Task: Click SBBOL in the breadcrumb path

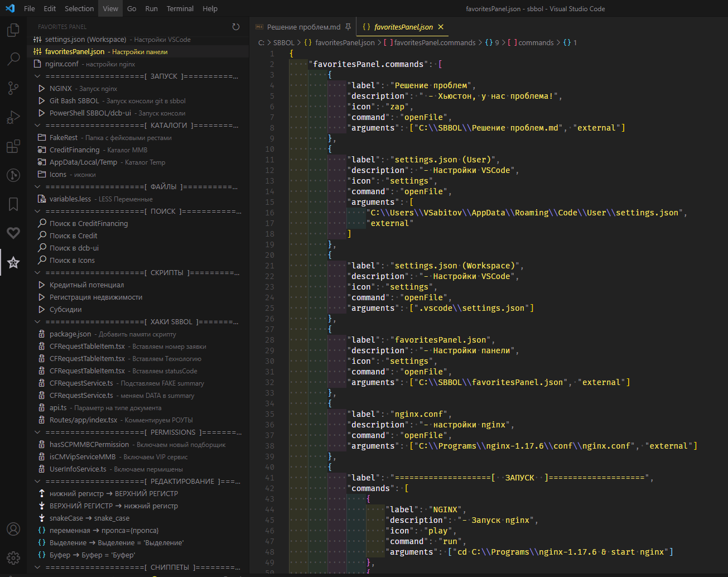Action: tap(283, 42)
